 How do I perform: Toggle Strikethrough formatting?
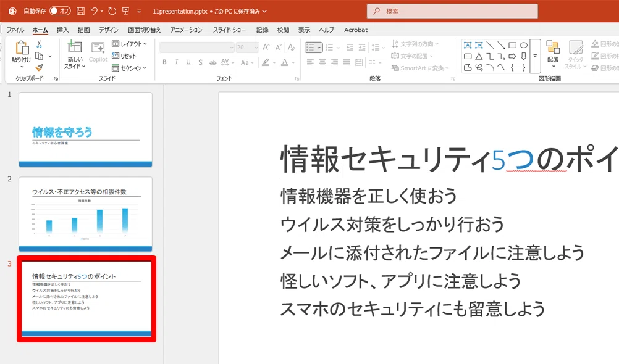tap(213, 62)
